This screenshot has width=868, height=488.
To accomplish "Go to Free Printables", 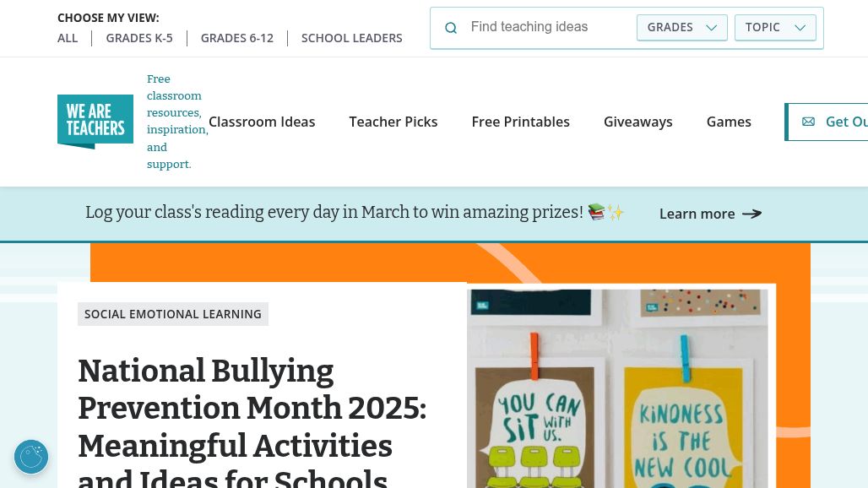I will (520, 122).
